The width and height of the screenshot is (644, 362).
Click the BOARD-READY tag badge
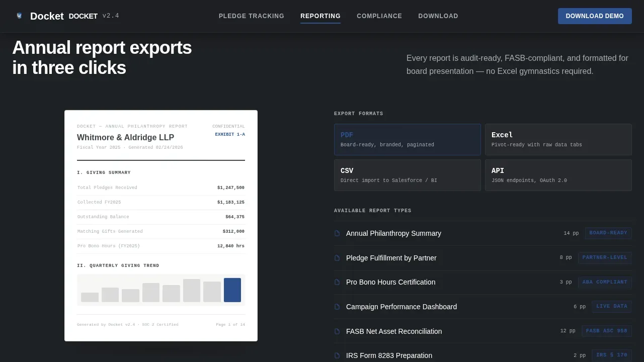(x=608, y=233)
